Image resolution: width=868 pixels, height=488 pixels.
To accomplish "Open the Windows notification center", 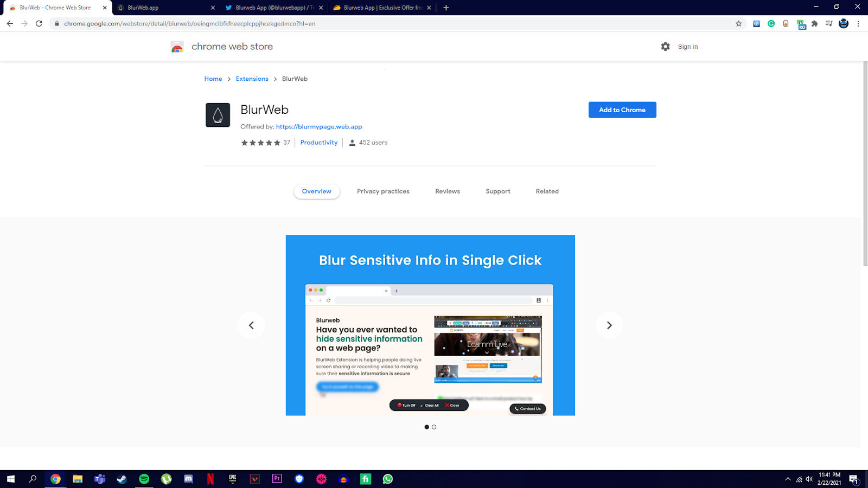I will (854, 479).
